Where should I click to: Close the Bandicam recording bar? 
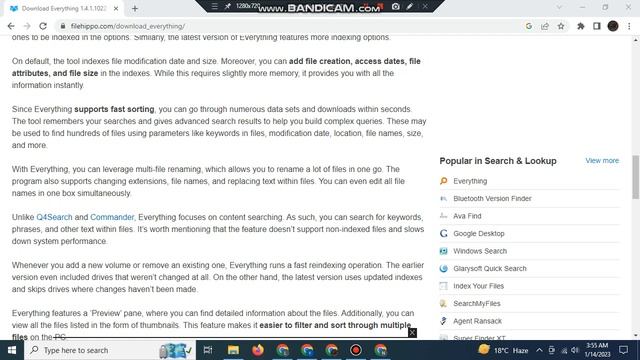[x=425, y=6]
